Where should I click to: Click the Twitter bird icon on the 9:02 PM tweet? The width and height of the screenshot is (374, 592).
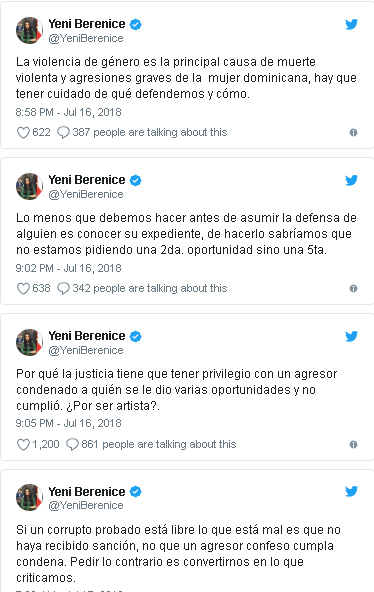pyautogui.click(x=351, y=180)
